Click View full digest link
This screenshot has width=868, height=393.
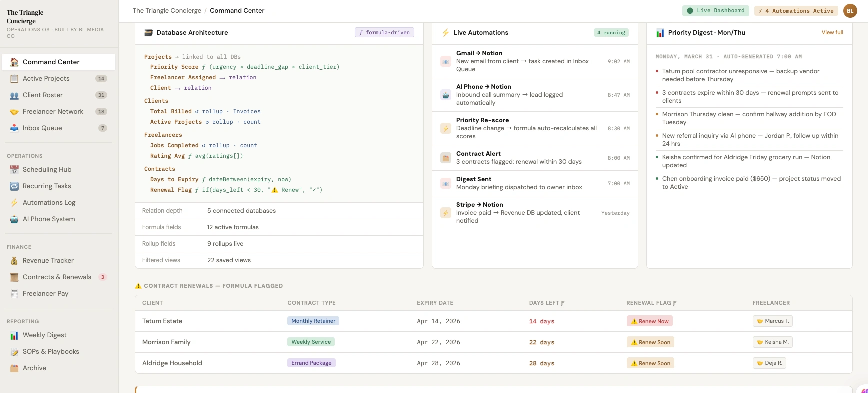click(832, 33)
